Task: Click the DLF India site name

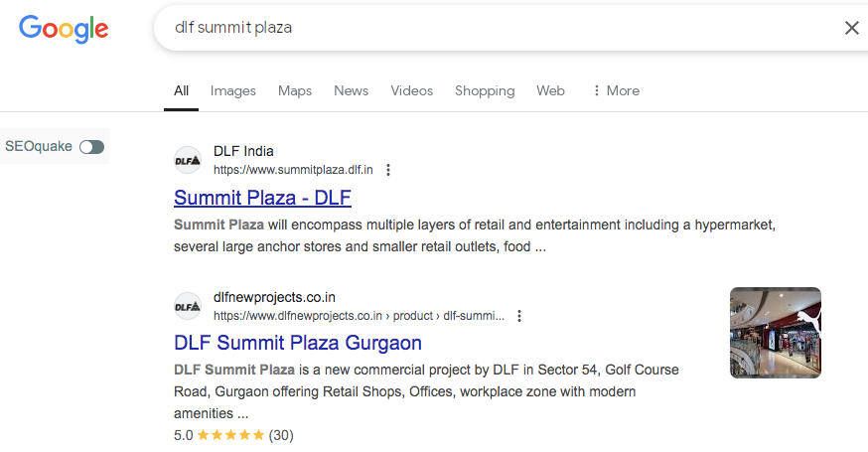Action: (243, 151)
